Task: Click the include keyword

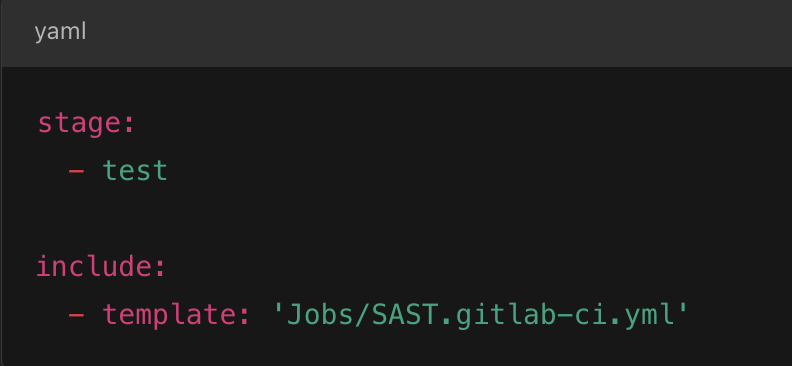Action: [x=94, y=266]
